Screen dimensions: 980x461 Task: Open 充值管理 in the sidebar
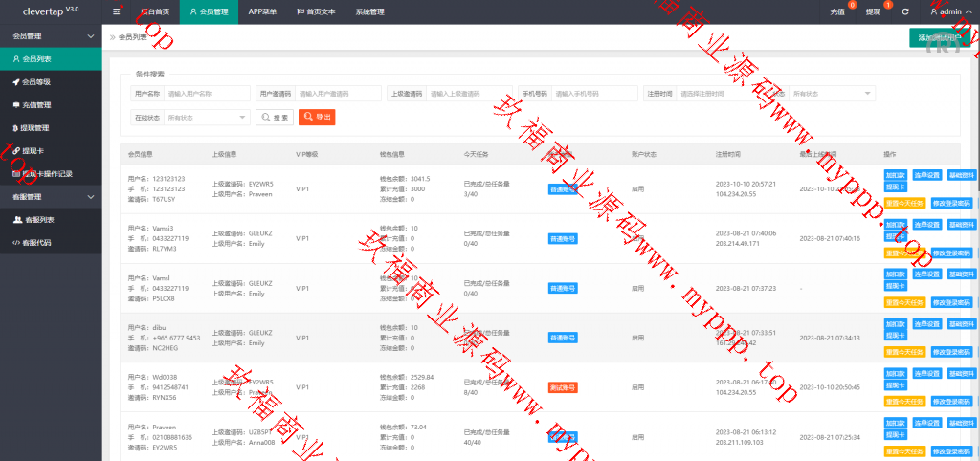pos(36,105)
